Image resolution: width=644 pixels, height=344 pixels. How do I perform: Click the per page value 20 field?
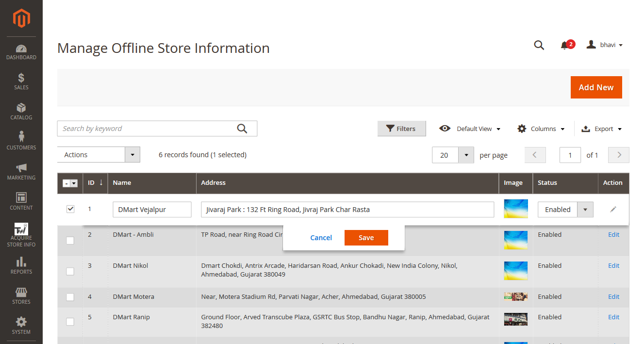click(x=445, y=155)
